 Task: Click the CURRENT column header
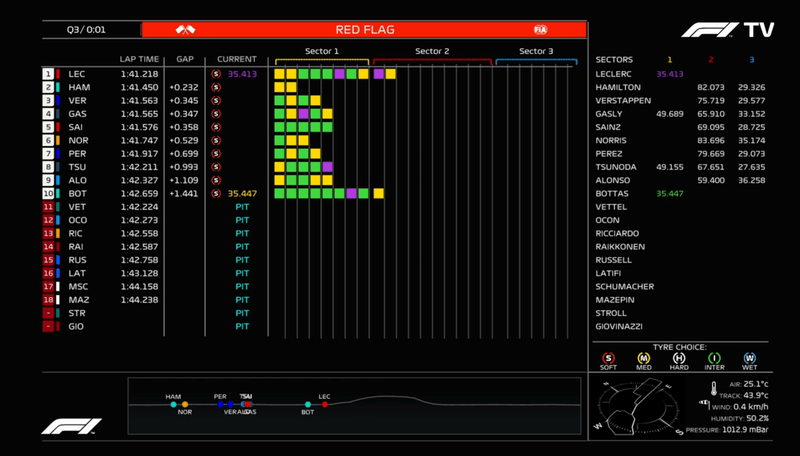coord(237,59)
